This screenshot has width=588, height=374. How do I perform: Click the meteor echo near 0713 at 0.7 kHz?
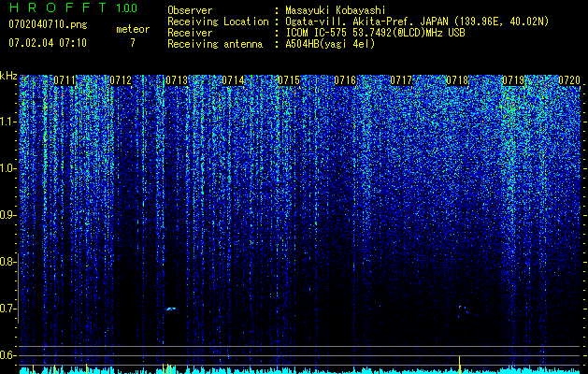click(x=171, y=309)
